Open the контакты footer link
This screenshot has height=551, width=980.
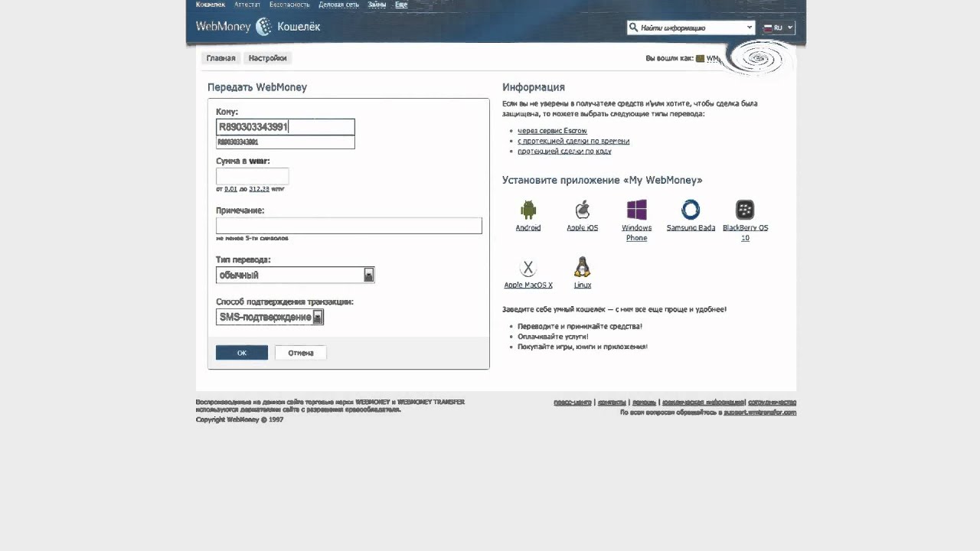tap(612, 402)
